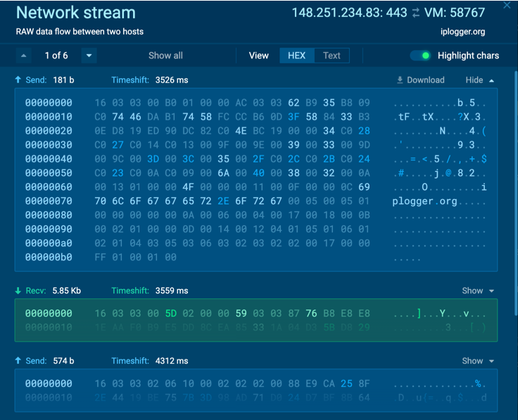Viewport: 518px width, 420px height.
Task: Switch to the HEX view tab
Action: point(297,56)
